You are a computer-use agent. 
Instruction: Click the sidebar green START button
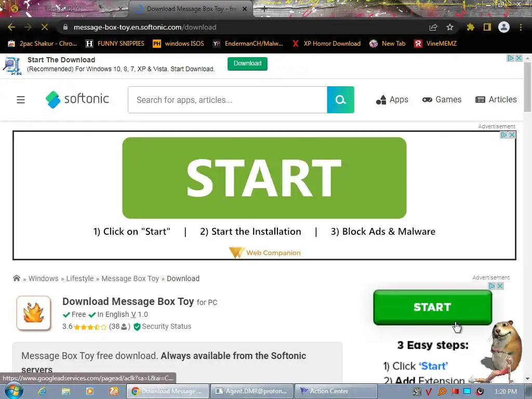tap(433, 308)
